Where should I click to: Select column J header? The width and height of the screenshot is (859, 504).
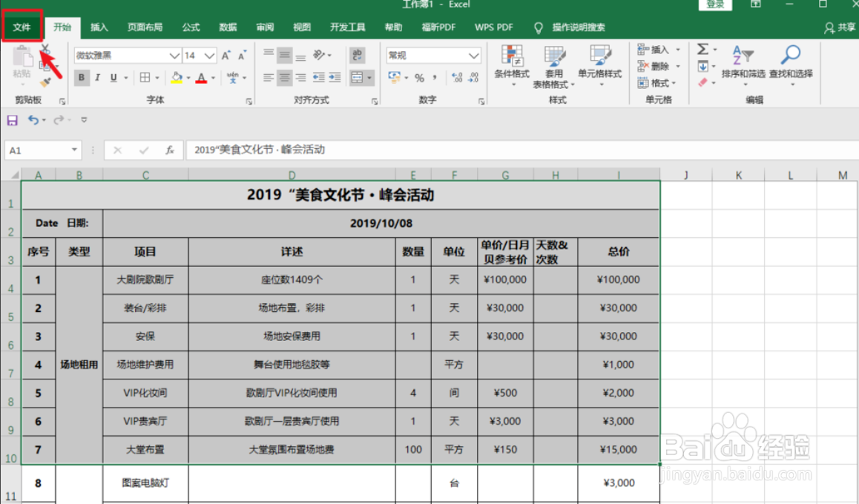(686, 175)
